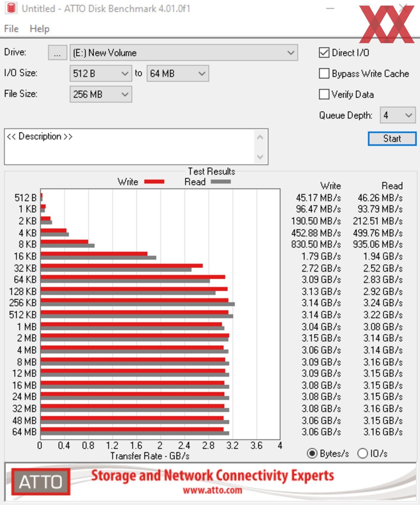Click the read value 2.83 GB/s
The image size is (420, 505).
[x=383, y=280]
